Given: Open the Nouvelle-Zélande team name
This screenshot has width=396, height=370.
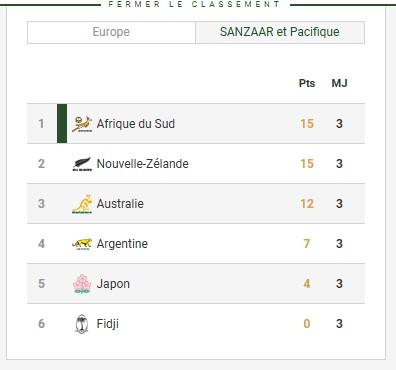Looking at the screenshot, I should pyautogui.click(x=143, y=164).
